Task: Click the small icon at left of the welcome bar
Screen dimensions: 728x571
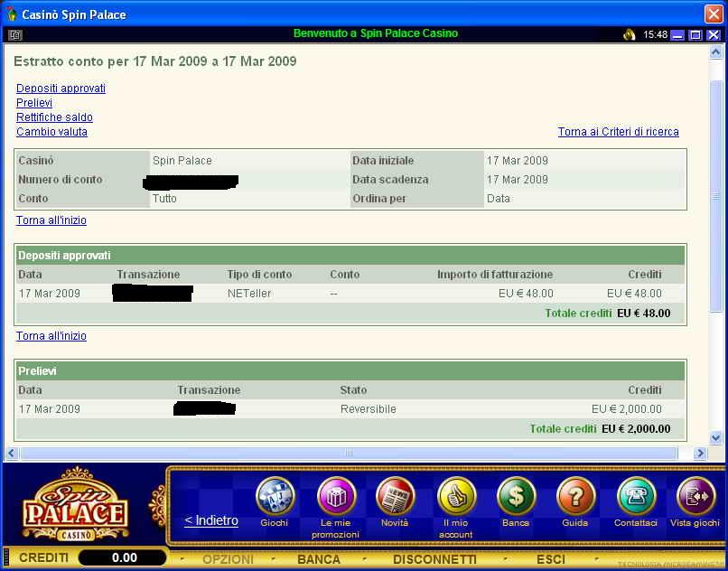Action: point(14,35)
